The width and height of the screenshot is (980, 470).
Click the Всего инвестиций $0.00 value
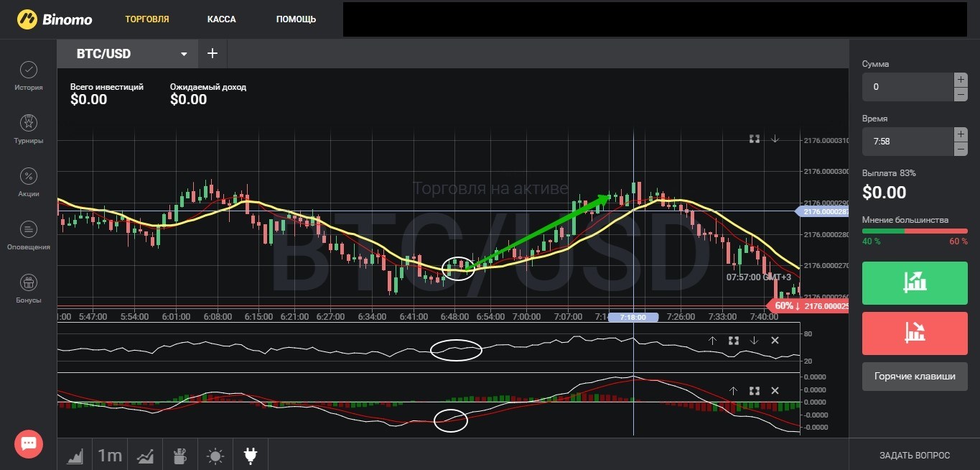(x=89, y=100)
